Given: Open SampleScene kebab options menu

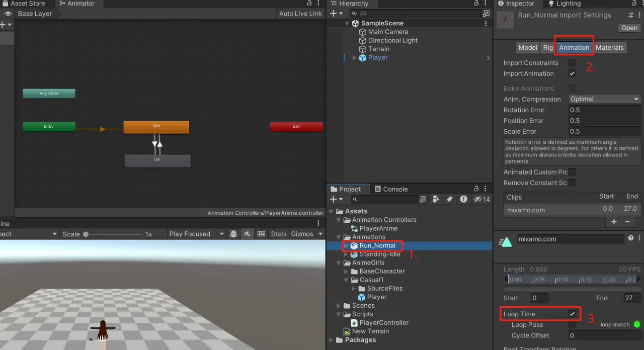Looking at the screenshot, I should pos(486,23).
